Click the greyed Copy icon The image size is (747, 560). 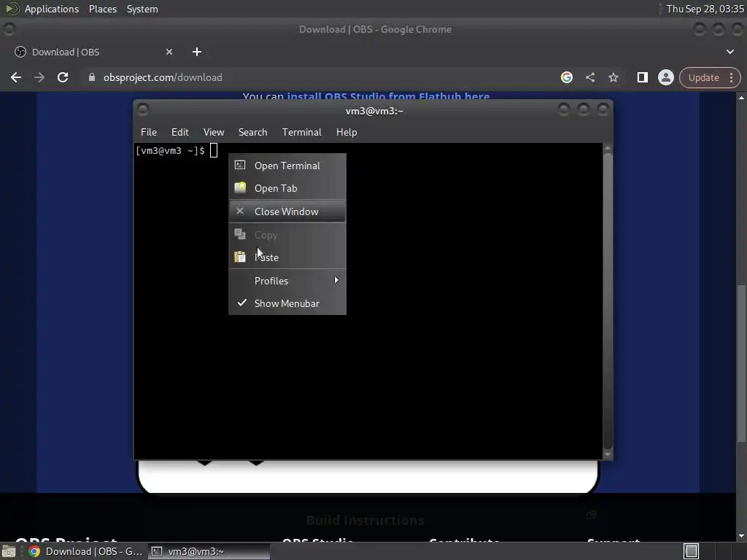pos(240,234)
